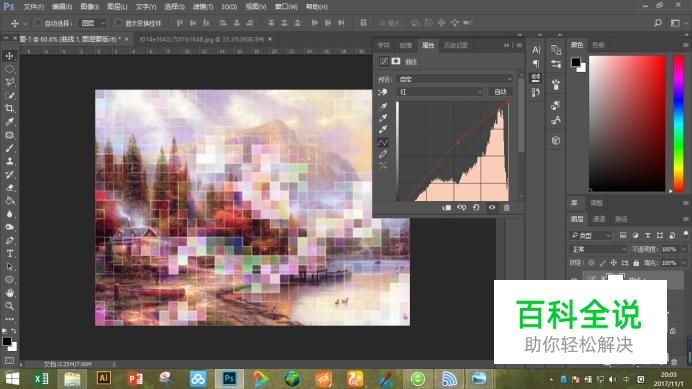Enable the show transform controls checkbox
This screenshot has height=389, width=692.
118,23
